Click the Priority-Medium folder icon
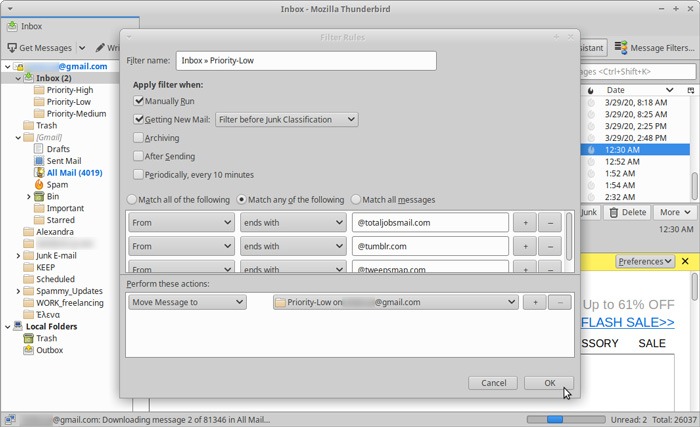Viewport: 700px width, 427px height. click(x=39, y=113)
